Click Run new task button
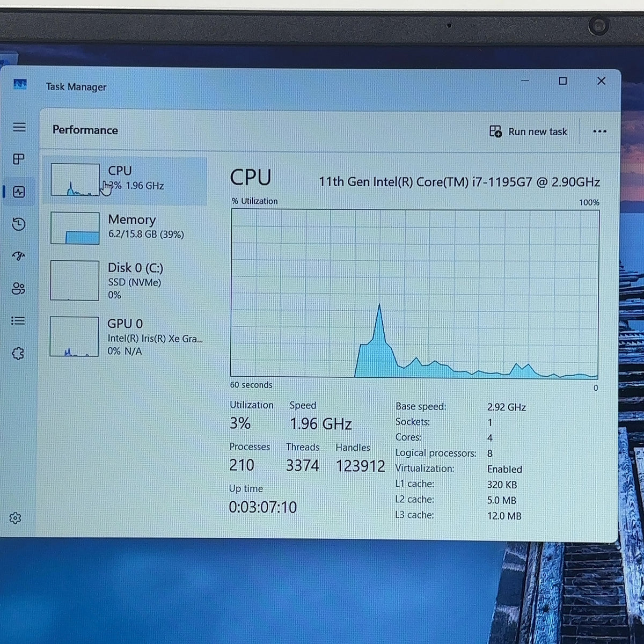The width and height of the screenshot is (644, 644). click(529, 131)
